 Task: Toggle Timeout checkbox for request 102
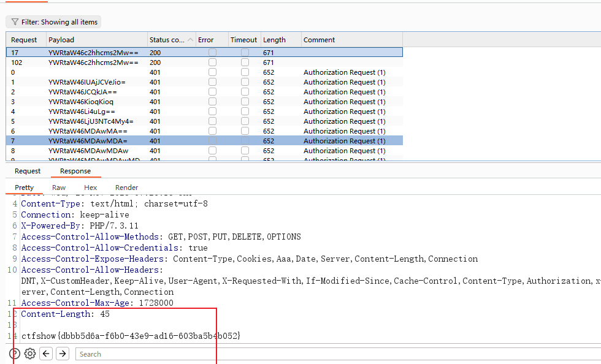[x=245, y=62]
